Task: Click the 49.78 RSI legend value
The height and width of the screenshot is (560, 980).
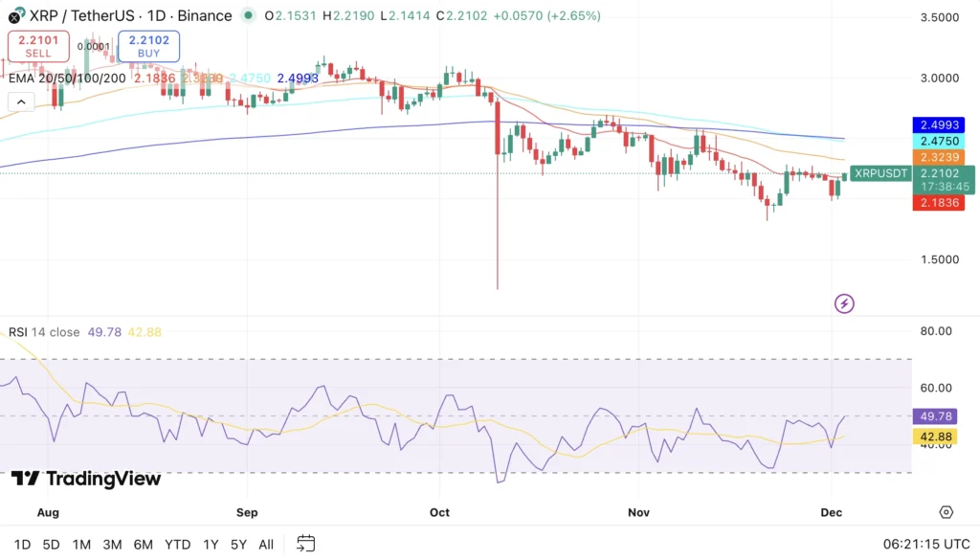Action: click(104, 332)
